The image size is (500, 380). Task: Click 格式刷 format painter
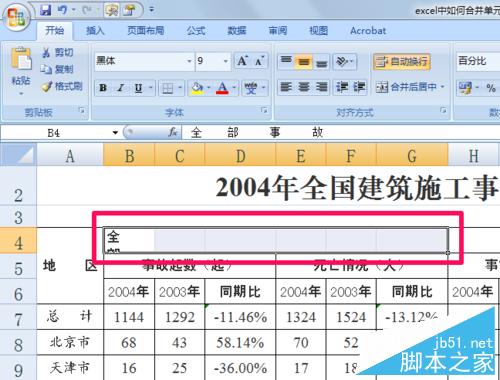pyautogui.click(x=62, y=87)
